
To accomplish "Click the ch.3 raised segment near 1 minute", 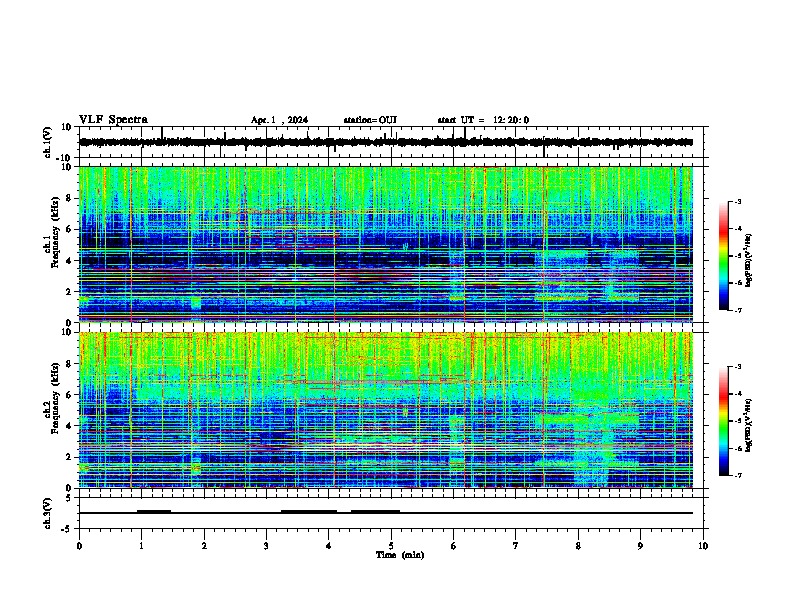I will point(154,511).
